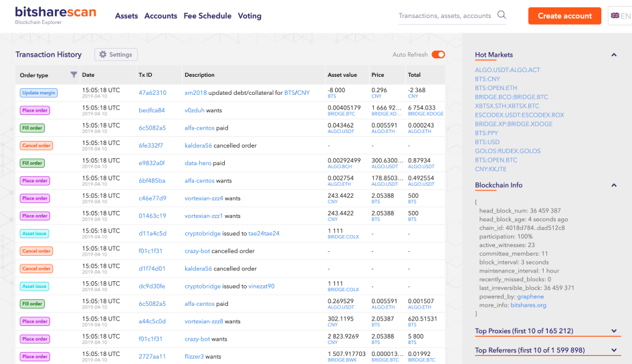Open transaction 6bf485ba
This screenshot has height=364, width=632.
152,181
